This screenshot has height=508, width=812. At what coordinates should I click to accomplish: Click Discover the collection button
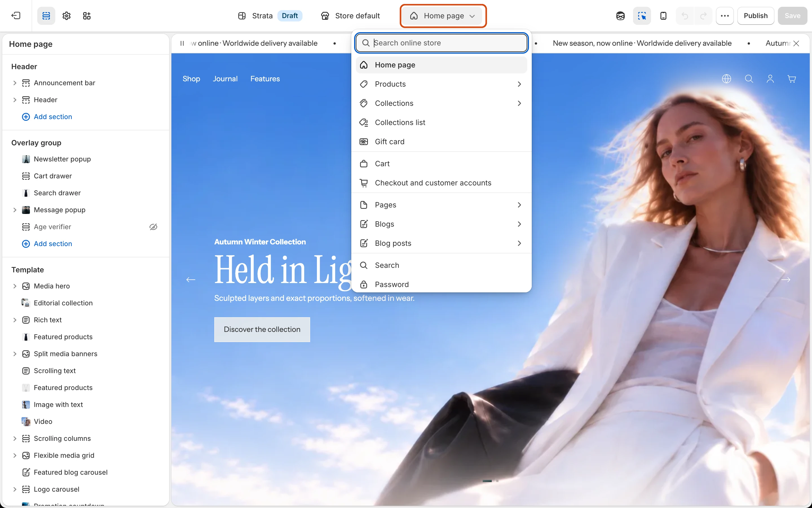[x=262, y=329]
